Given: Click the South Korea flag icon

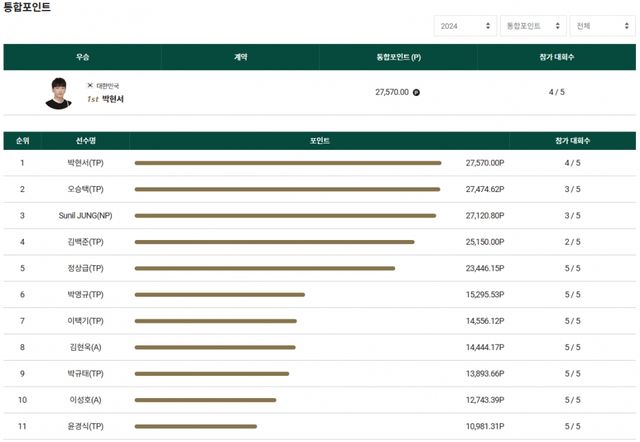Looking at the screenshot, I should point(90,86).
